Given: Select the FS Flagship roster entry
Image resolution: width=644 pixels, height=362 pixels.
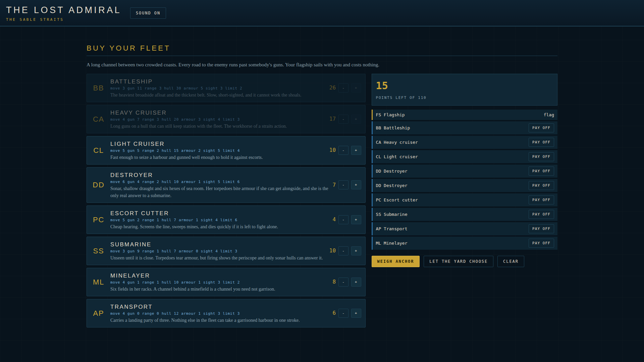Looking at the screenshot, I should click(465, 115).
